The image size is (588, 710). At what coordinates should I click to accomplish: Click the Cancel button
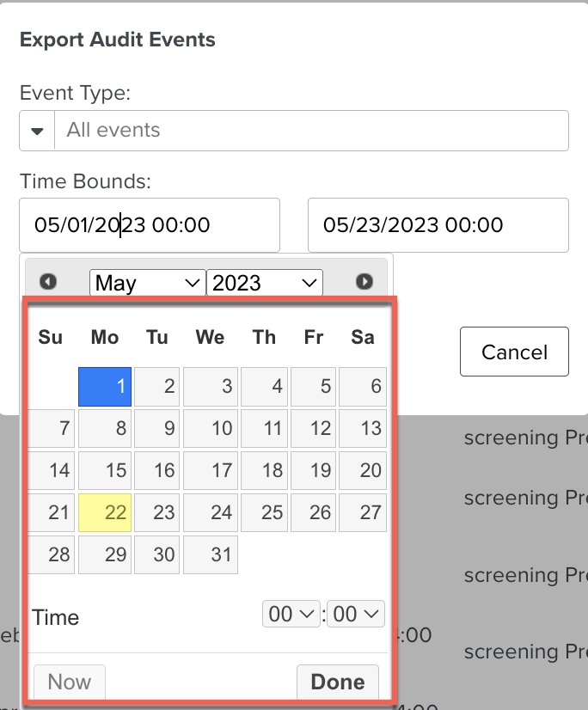click(514, 352)
